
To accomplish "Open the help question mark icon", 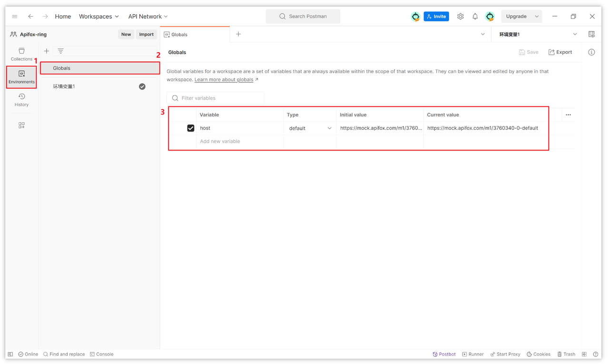I will (596, 354).
